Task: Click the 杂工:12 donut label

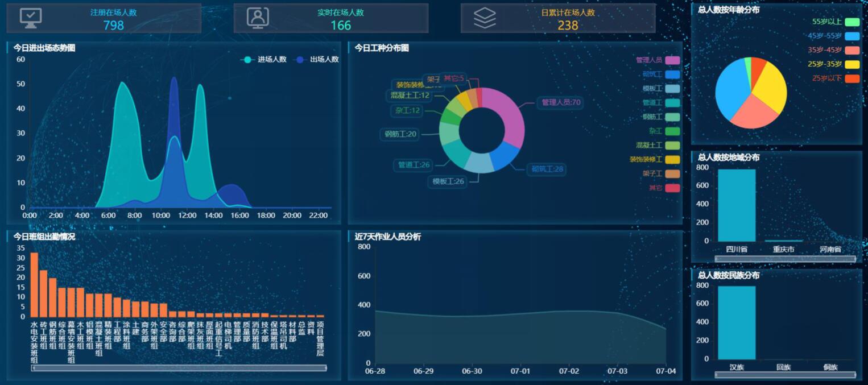Action: [x=407, y=111]
